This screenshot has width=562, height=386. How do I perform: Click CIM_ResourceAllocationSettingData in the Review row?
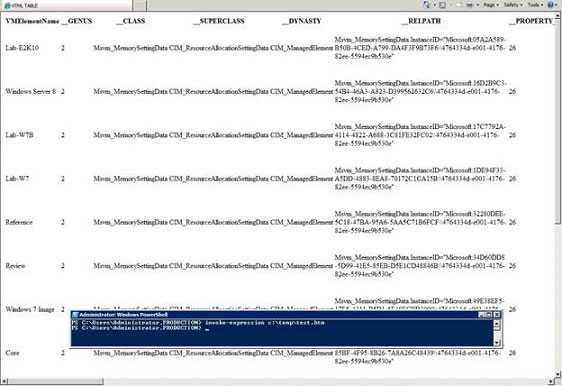tap(219, 266)
